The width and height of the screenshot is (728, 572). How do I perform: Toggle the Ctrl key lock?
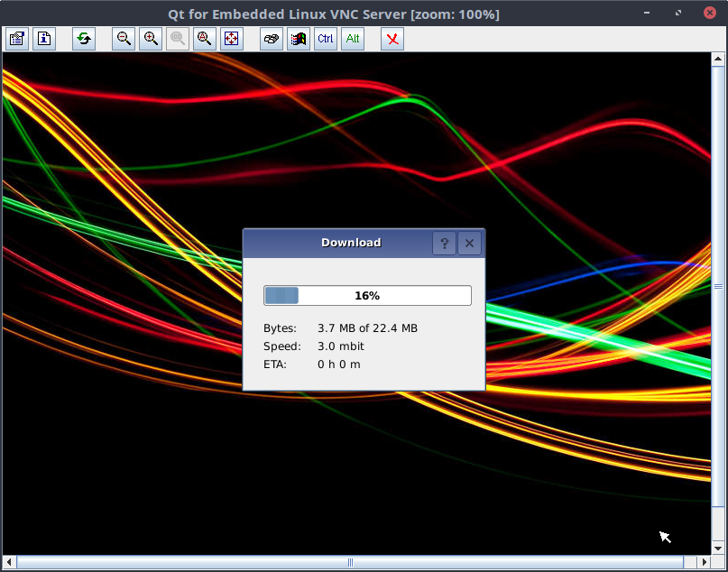tap(326, 39)
